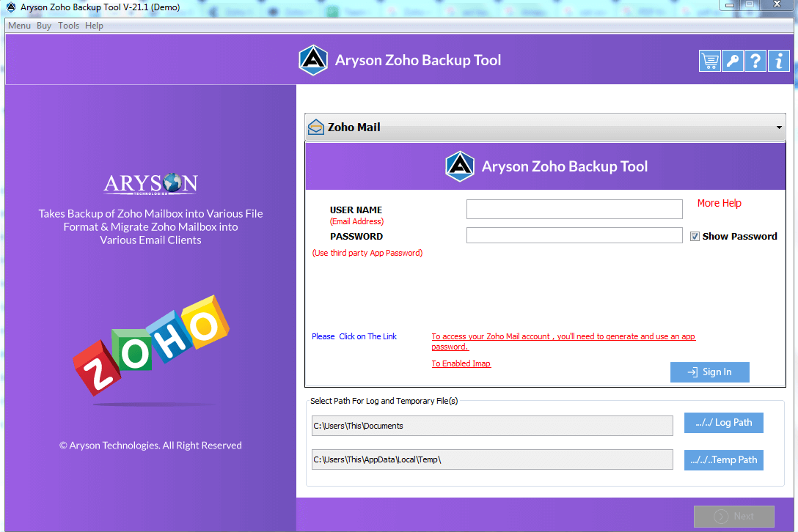This screenshot has height=532, width=798.
Task: Click the app icon in title bar
Action: (11, 7)
